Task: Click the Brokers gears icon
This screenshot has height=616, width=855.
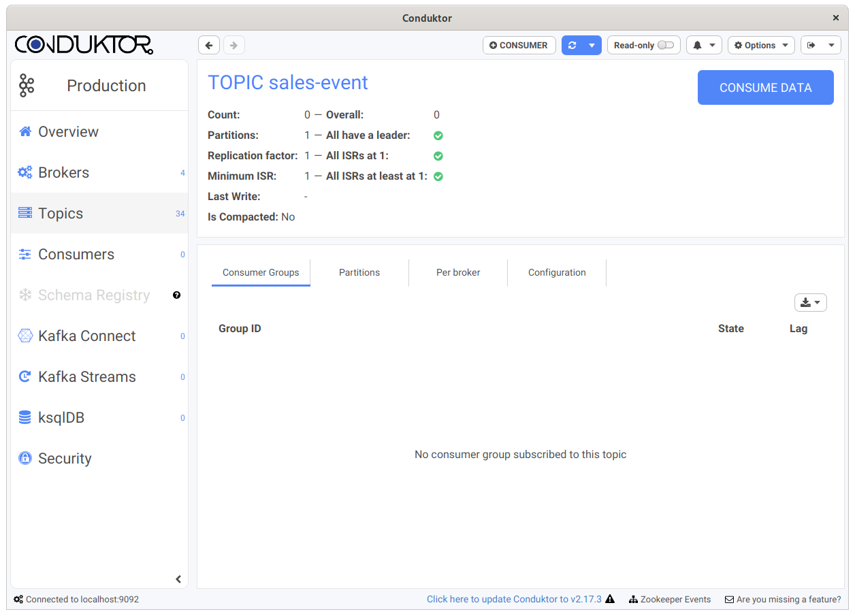Action: point(25,172)
